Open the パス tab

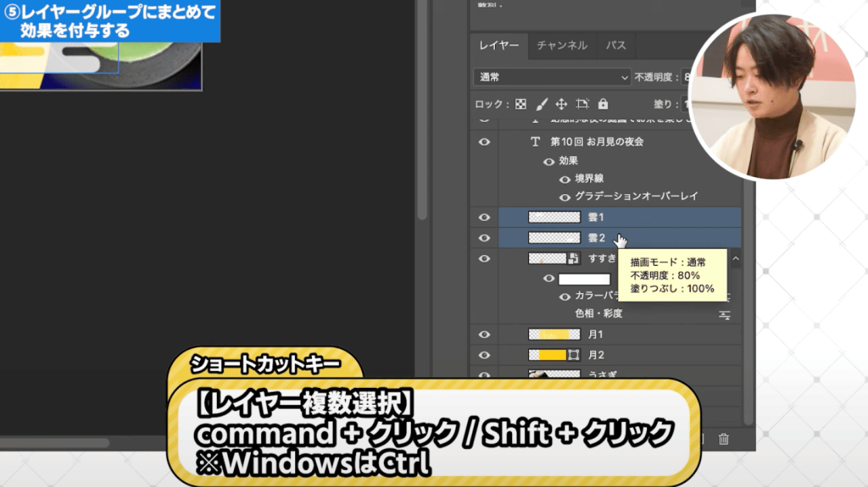(615, 46)
